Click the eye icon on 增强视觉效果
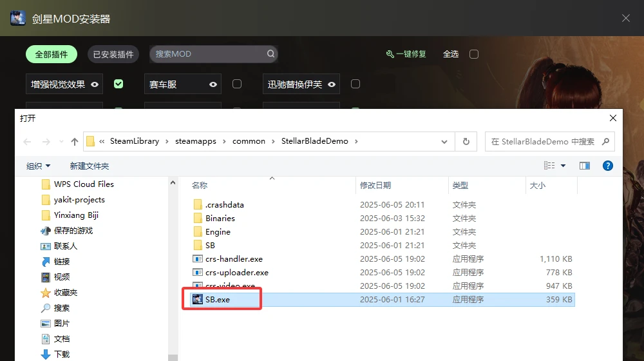Image resolution: width=644 pixels, height=361 pixels. 95,84
